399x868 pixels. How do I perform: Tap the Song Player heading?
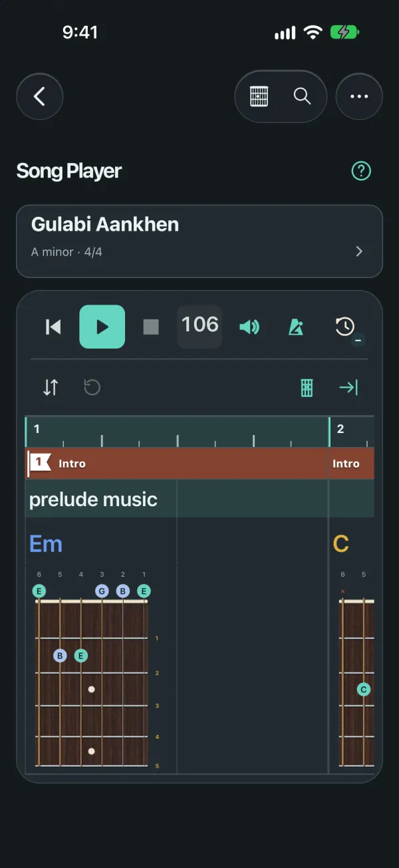(x=69, y=171)
